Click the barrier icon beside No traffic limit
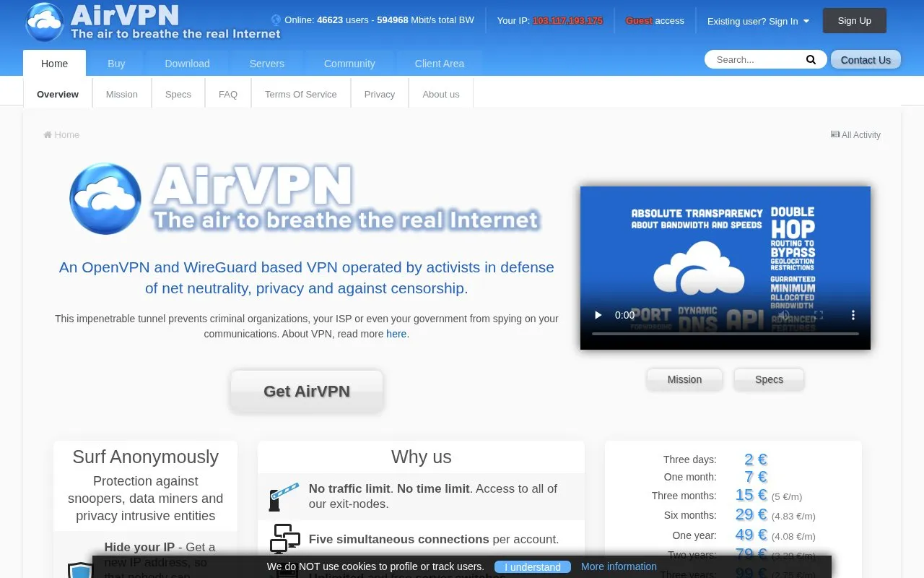 (x=284, y=496)
